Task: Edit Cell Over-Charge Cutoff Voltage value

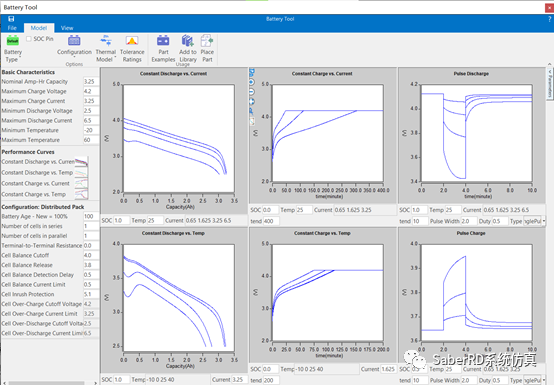Action: pyautogui.click(x=91, y=304)
